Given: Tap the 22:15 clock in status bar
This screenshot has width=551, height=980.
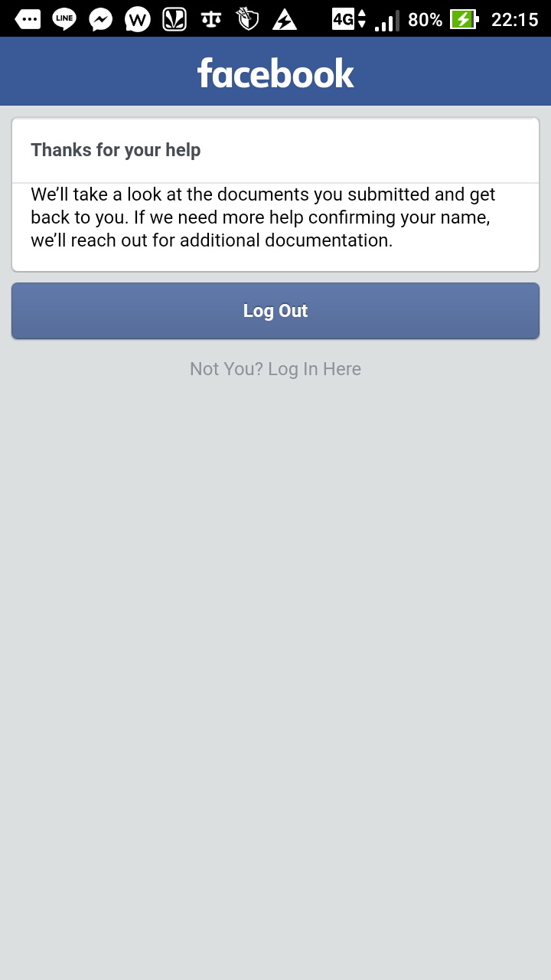Looking at the screenshot, I should (x=515, y=20).
